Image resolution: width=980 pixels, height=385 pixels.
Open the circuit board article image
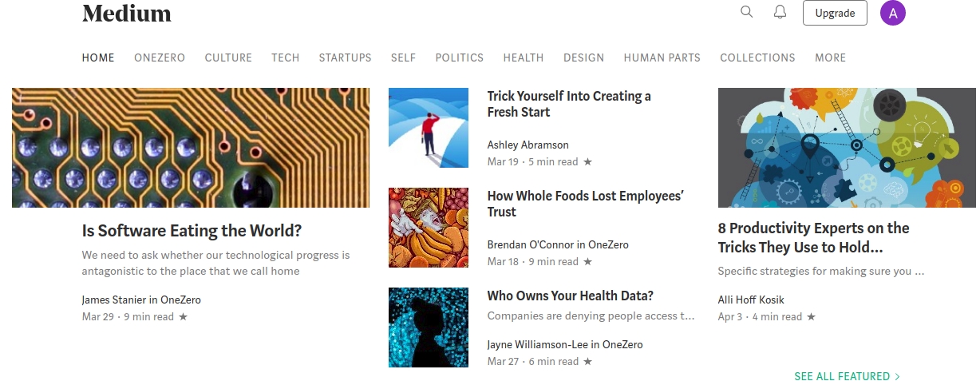(191, 148)
